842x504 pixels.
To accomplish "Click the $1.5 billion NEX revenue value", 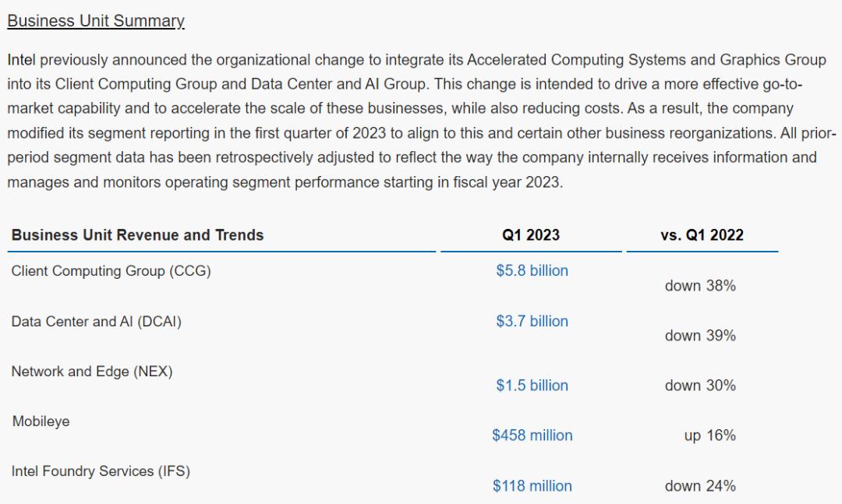I will 532,386.
